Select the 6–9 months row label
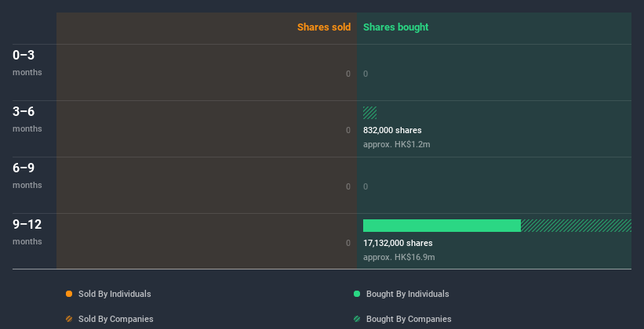 [27, 175]
